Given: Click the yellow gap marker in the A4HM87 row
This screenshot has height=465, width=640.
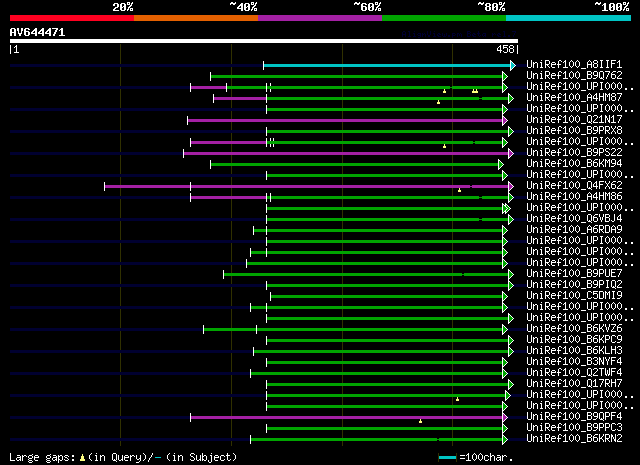Looking at the screenshot, I should coord(438,102).
